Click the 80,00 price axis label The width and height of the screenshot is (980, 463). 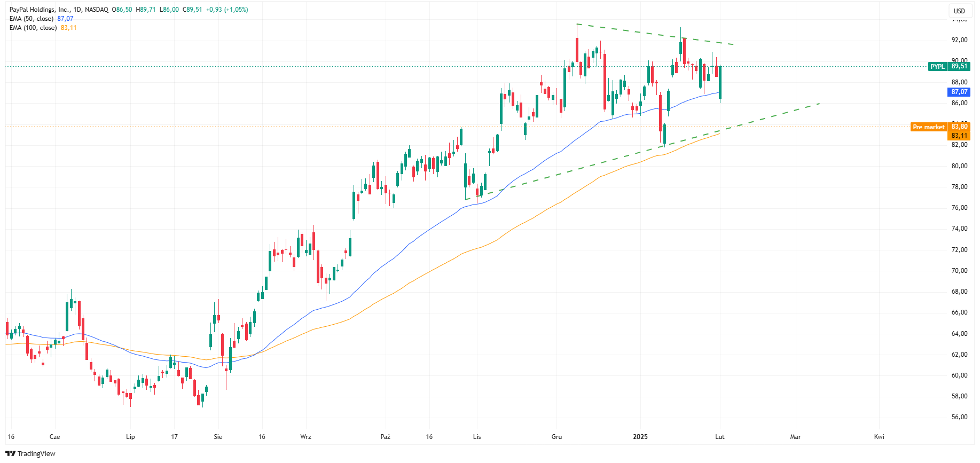(959, 166)
